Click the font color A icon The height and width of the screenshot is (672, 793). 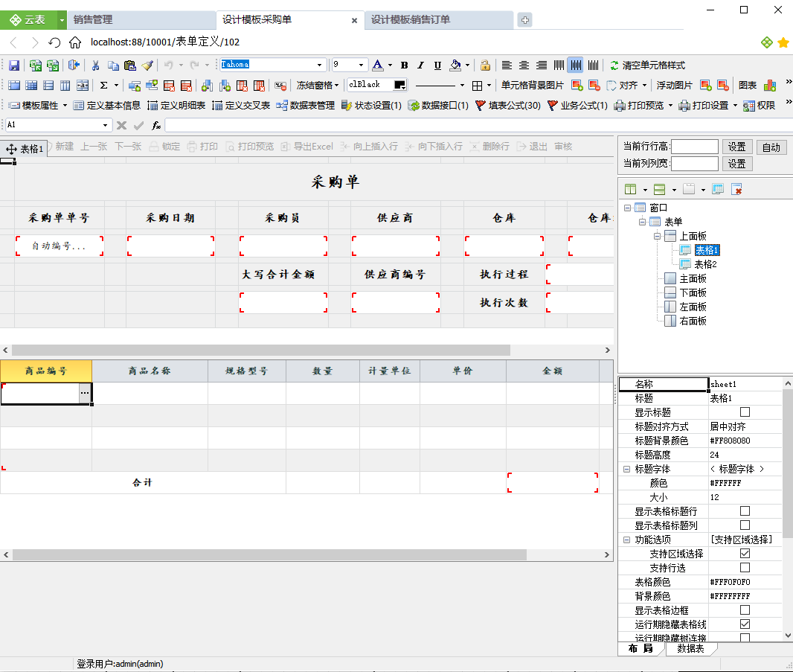click(x=377, y=65)
